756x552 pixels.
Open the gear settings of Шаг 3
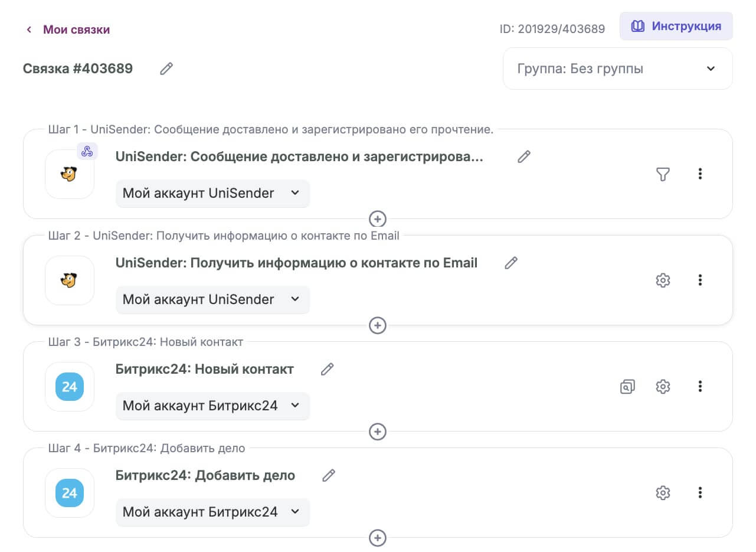[663, 387]
